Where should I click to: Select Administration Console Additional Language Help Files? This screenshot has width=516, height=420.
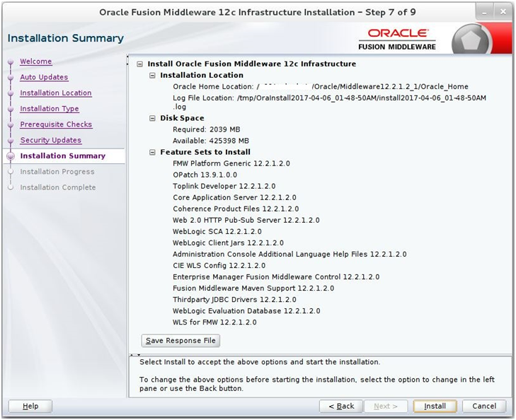tap(289, 255)
